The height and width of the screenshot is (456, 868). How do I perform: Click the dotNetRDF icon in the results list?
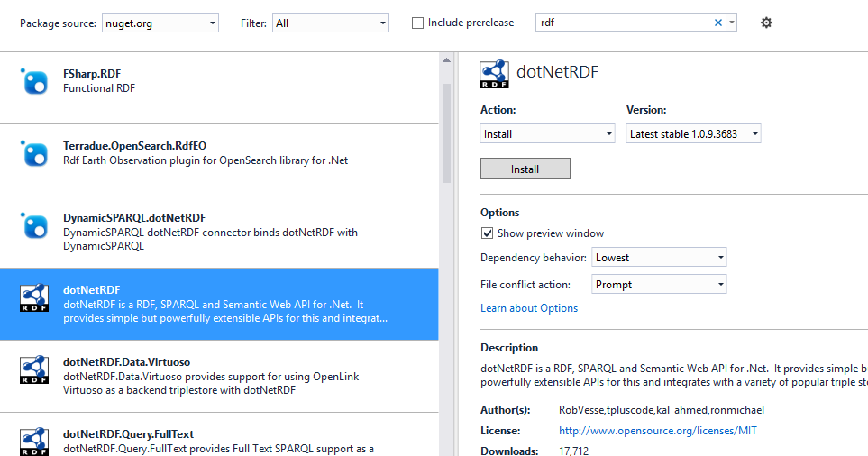coord(34,297)
